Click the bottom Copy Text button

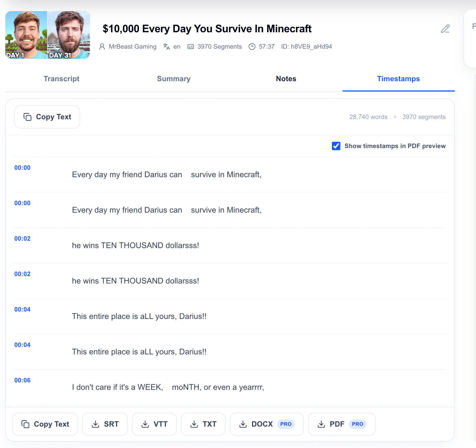(x=45, y=424)
